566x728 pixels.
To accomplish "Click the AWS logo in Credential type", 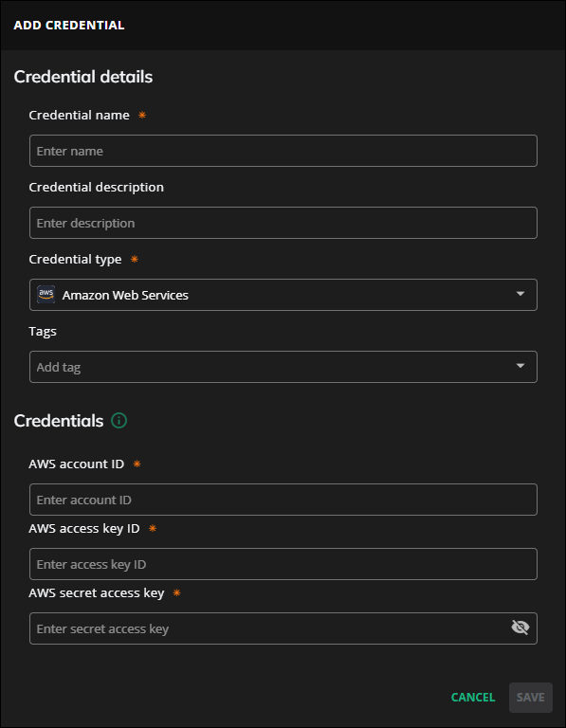I will click(46, 295).
